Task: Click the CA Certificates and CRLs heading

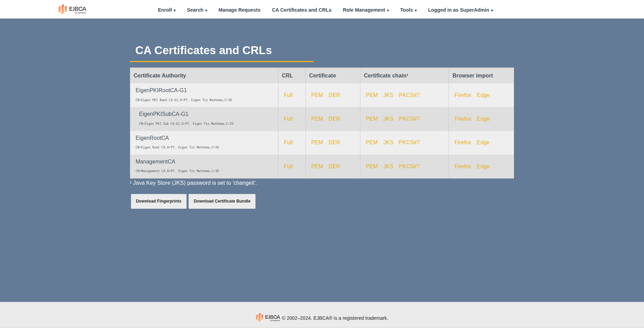Action: 204,50
